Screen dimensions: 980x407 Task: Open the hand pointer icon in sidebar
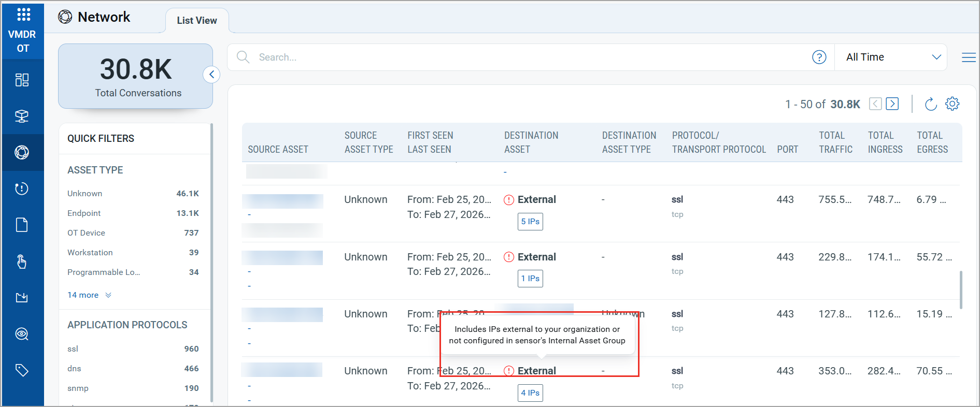pyautogui.click(x=22, y=261)
